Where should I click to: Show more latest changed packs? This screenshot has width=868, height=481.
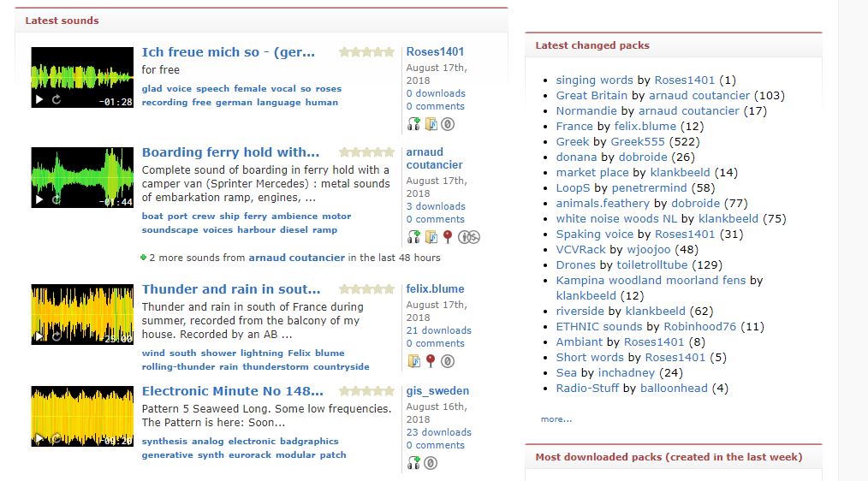coord(556,419)
